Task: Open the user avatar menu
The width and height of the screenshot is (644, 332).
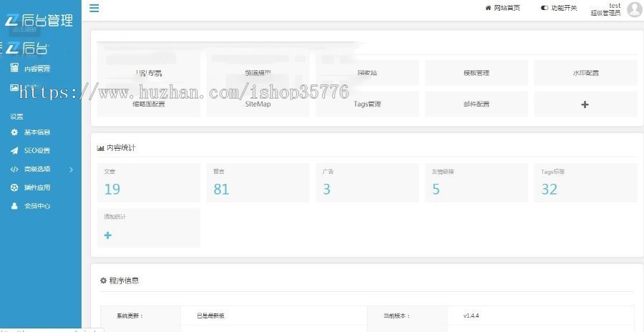Action: coord(634,9)
